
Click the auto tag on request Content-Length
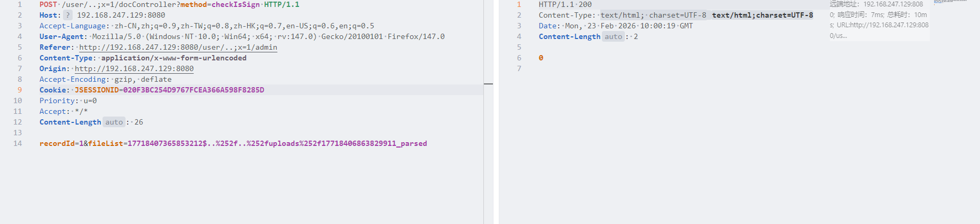click(114, 122)
